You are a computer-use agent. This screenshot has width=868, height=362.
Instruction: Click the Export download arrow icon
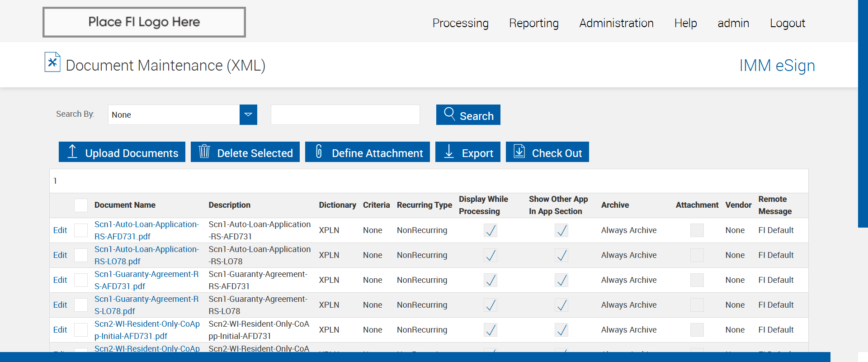pos(449,152)
